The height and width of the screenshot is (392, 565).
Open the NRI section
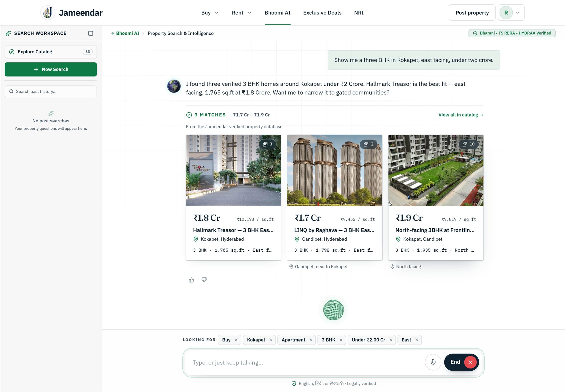(x=359, y=13)
